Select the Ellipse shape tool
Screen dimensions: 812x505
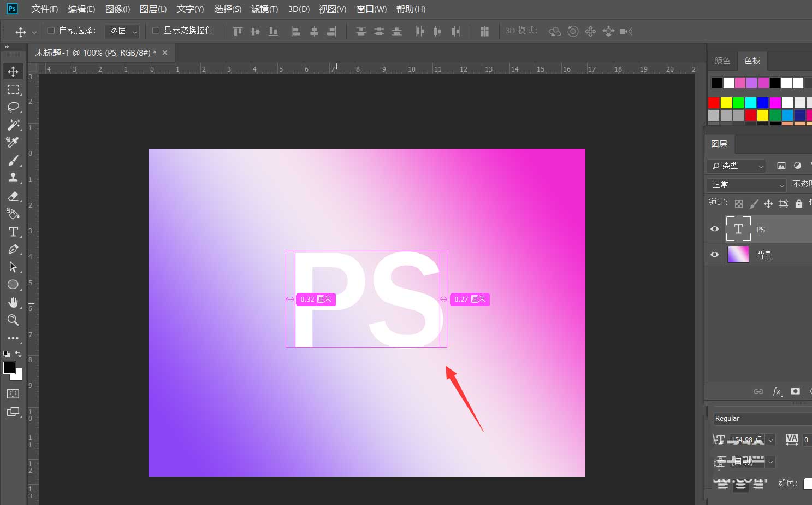(13, 285)
